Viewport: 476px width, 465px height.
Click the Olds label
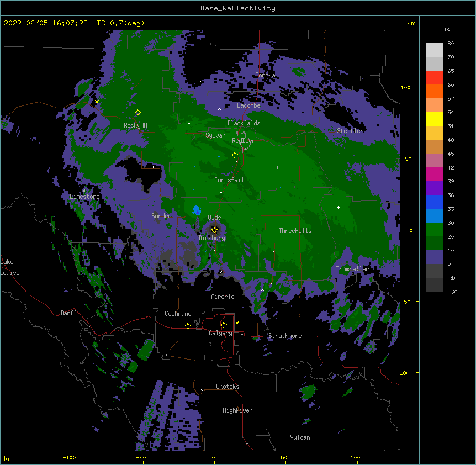(214, 218)
